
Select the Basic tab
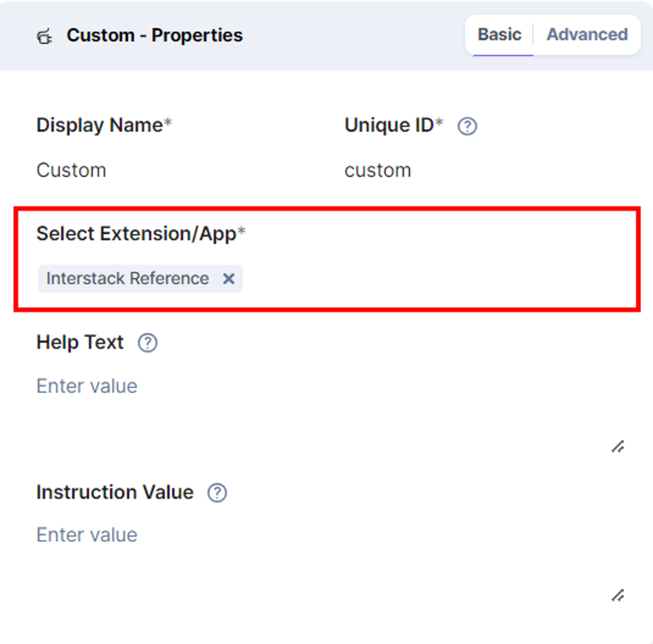[x=500, y=35]
